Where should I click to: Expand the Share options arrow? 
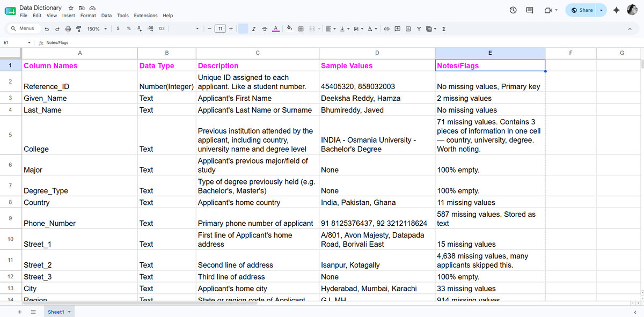point(601,10)
